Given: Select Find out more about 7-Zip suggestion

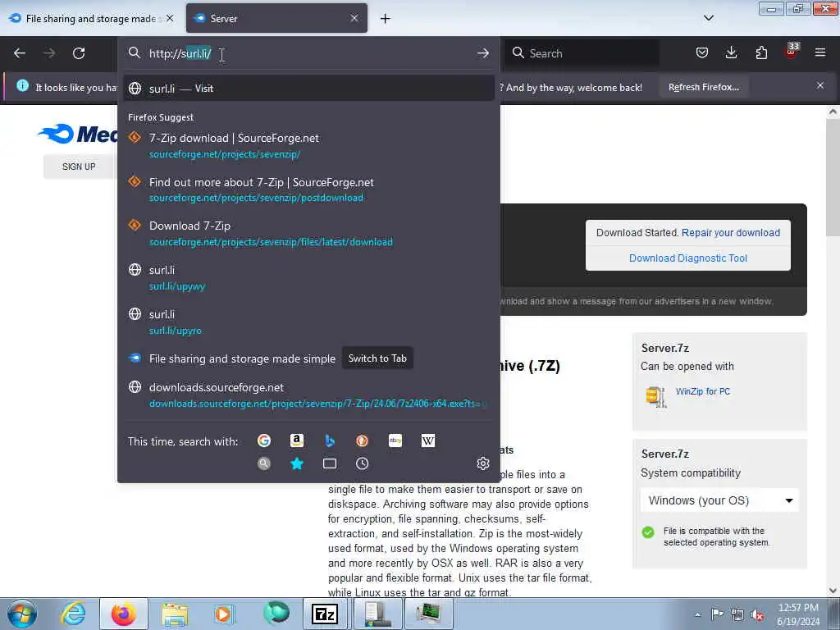Looking at the screenshot, I should point(308,189).
